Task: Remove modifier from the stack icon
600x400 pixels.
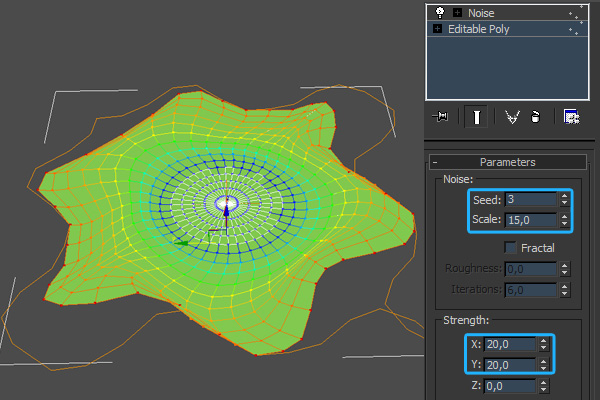Action: (x=536, y=117)
